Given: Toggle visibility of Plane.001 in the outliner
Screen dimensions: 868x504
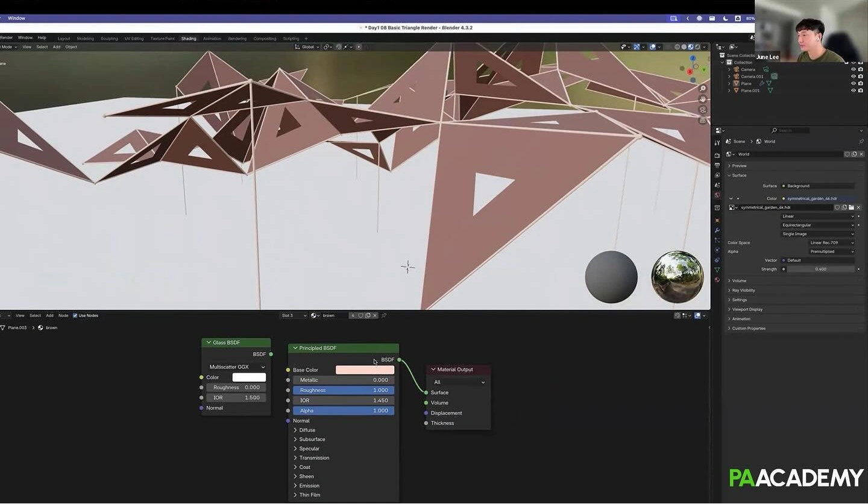Looking at the screenshot, I should point(853,90).
